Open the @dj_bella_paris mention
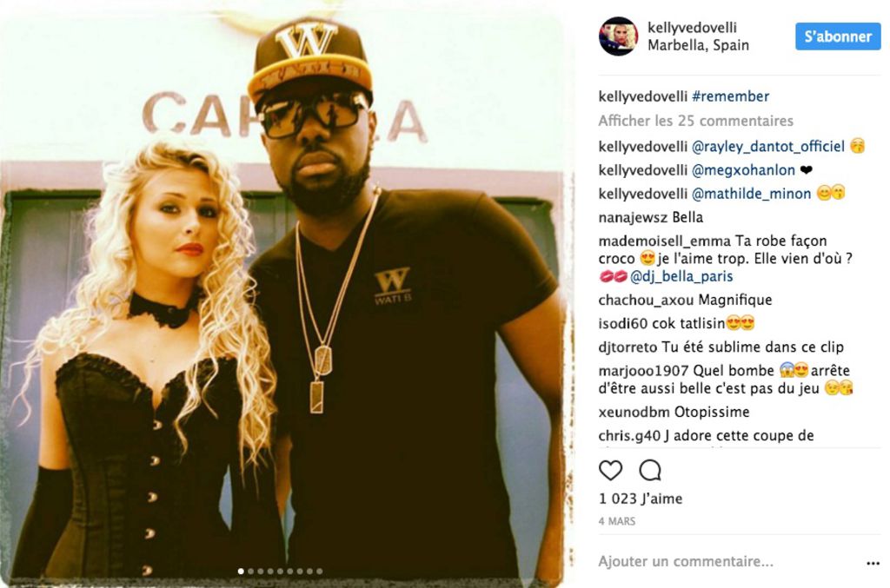 click(x=681, y=276)
